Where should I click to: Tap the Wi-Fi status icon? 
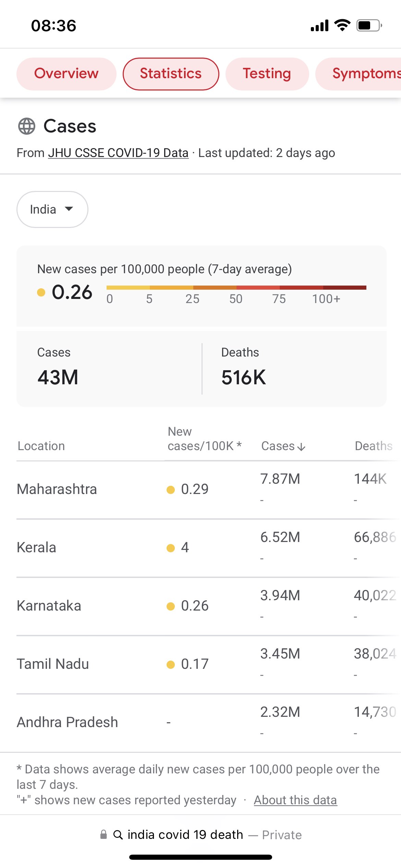click(x=342, y=25)
